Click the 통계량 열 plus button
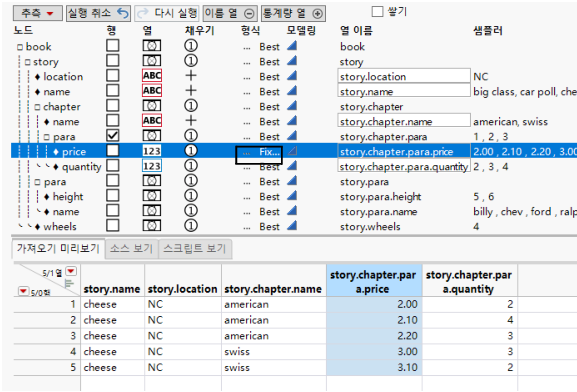Image resolution: width=577 pixels, height=392 pixels. pos(293,13)
